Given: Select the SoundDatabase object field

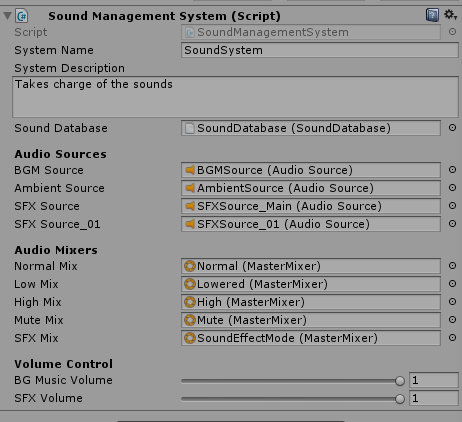Looking at the screenshot, I should (x=311, y=128).
